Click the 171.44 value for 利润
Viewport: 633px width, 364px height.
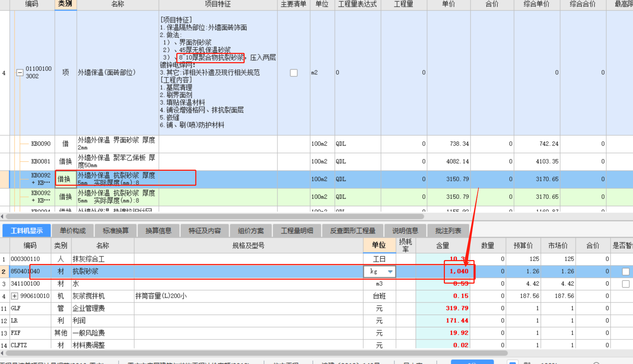coord(442,321)
